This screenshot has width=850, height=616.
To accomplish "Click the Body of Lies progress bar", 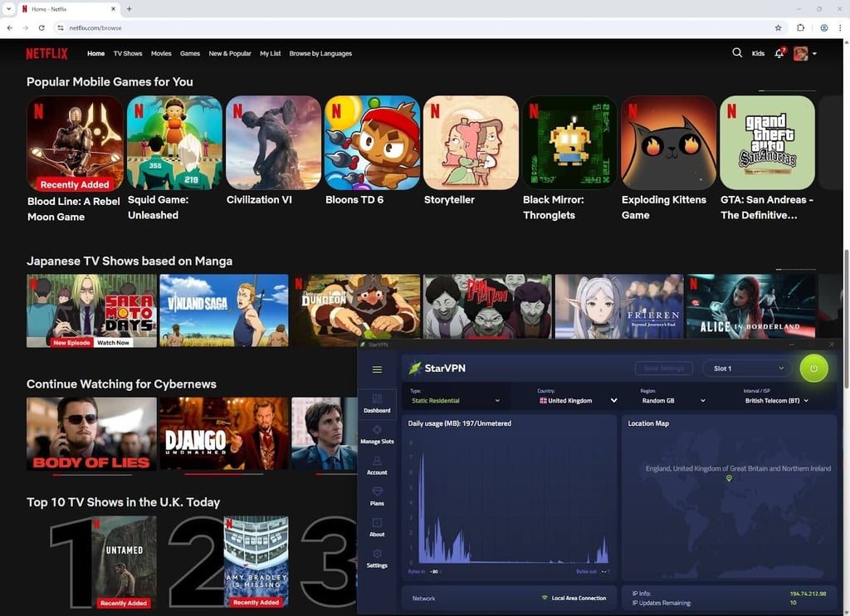I will coord(92,475).
